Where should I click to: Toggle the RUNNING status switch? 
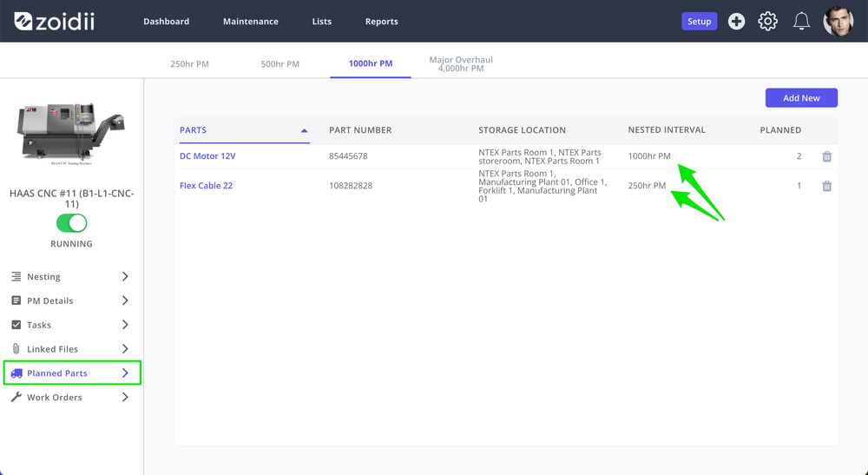click(71, 223)
